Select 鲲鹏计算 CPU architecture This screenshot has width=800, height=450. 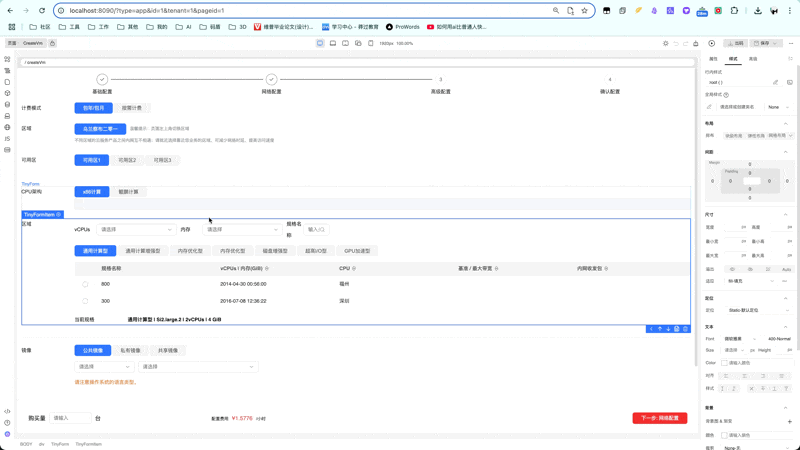tap(128, 192)
